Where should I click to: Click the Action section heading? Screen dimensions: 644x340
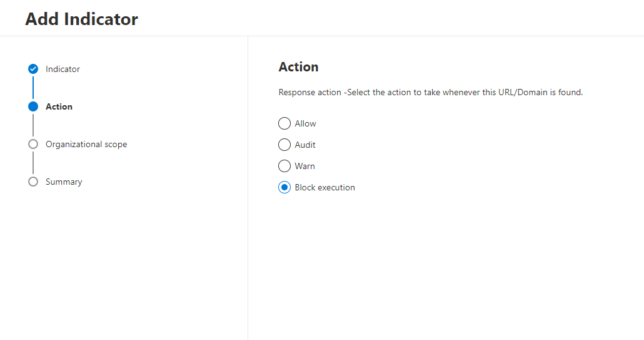click(298, 67)
